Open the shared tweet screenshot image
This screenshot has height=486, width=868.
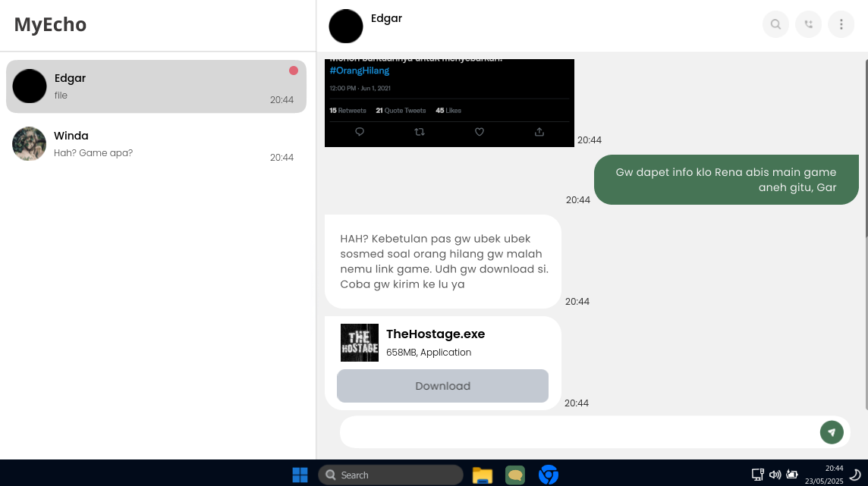coord(449,103)
